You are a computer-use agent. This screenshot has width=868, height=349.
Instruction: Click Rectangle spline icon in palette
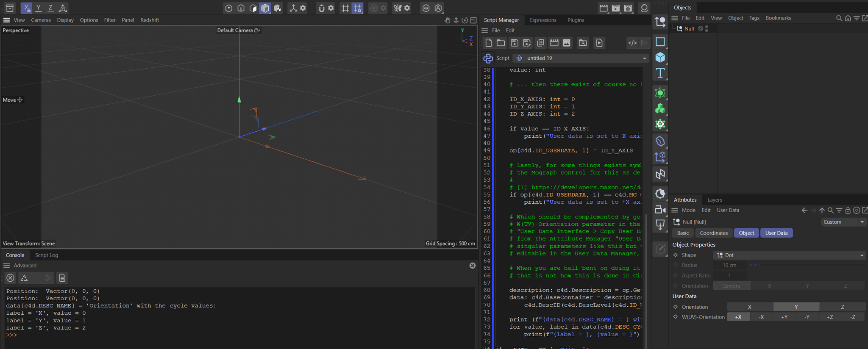pyautogui.click(x=660, y=42)
